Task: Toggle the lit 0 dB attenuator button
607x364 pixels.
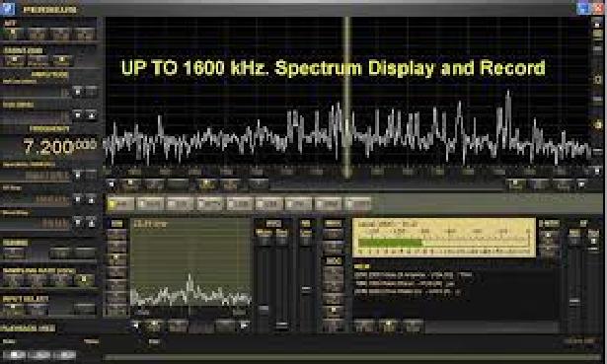Action: pyautogui.click(x=14, y=35)
